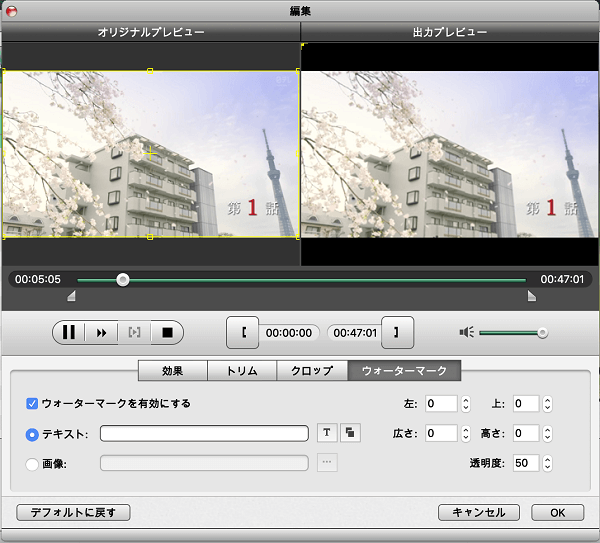Screen dimensions: 600x543
Task: Click the crop center crosshair in the original preview
Action: (x=150, y=154)
